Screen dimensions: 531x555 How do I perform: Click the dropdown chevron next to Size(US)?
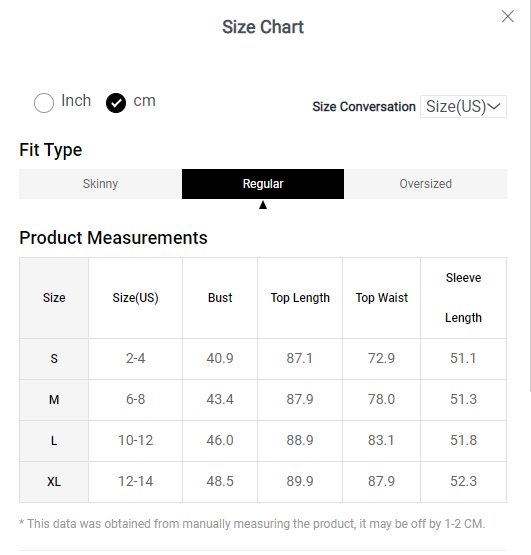click(493, 106)
